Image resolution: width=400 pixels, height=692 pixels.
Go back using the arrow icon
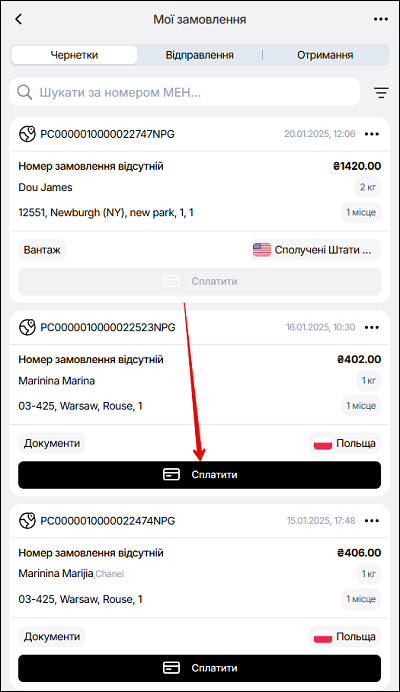tap(18, 19)
